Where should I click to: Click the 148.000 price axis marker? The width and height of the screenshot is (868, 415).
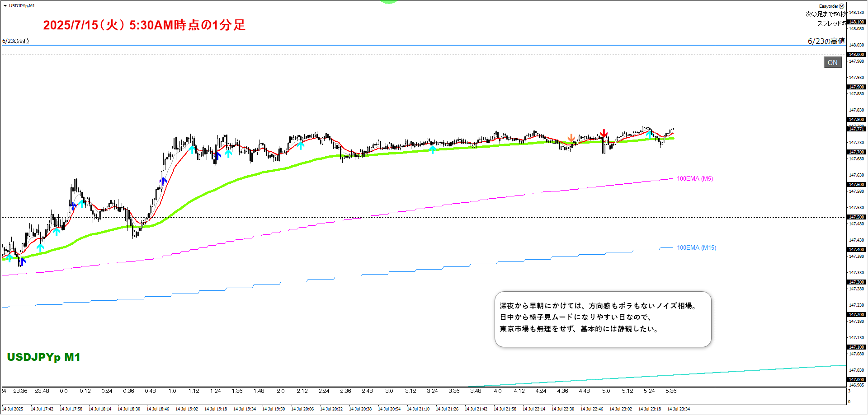coord(856,54)
